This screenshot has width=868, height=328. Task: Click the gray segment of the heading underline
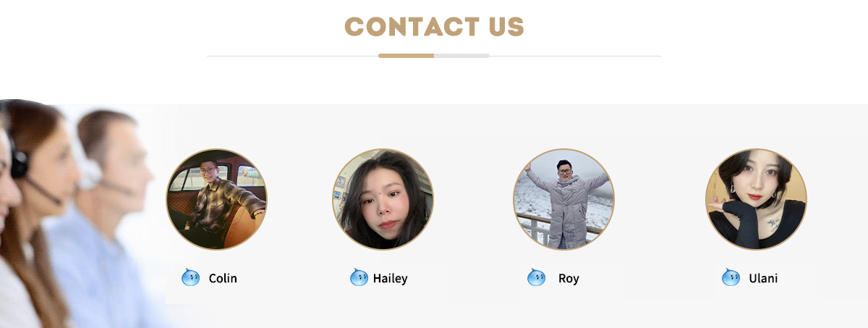point(461,56)
